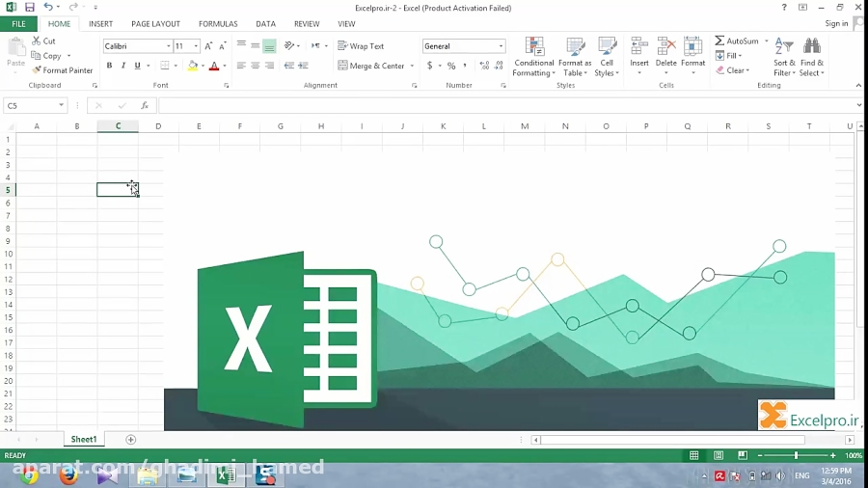Collapse the ribbon with the arrow
The width and height of the screenshot is (868, 488).
858,85
